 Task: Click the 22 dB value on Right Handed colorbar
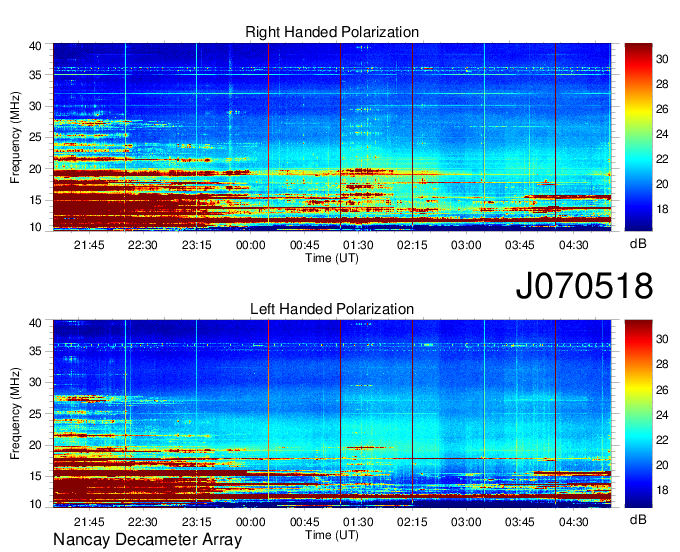(662, 159)
